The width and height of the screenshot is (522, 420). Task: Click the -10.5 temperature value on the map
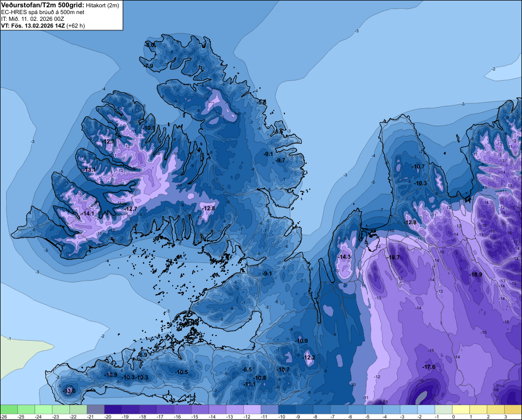click(x=182, y=372)
